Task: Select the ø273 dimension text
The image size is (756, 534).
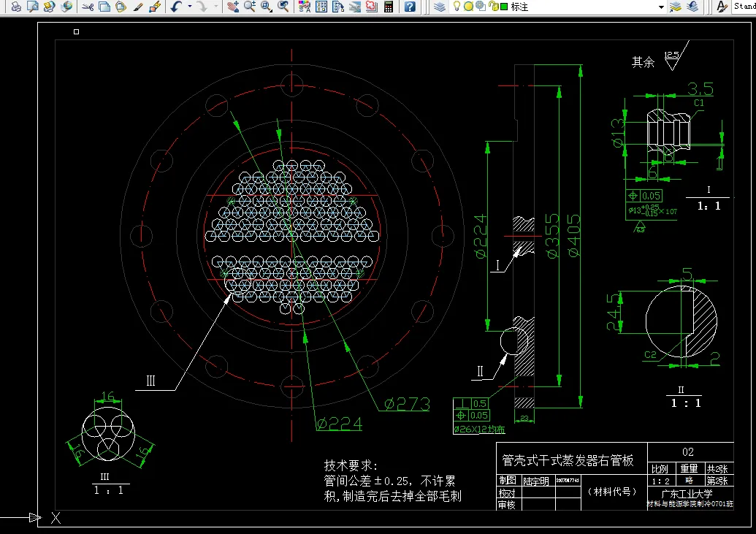Action: 407,404
